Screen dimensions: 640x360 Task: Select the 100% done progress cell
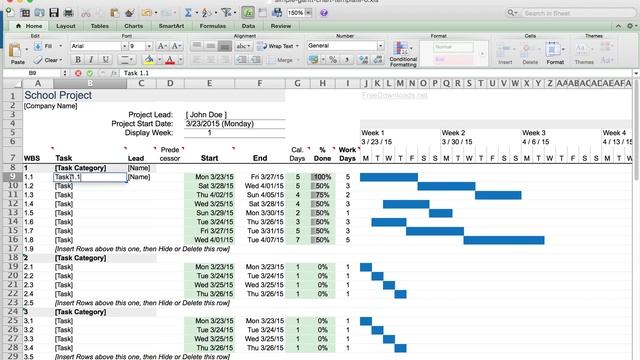pyautogui.click(x=322, y=177)
